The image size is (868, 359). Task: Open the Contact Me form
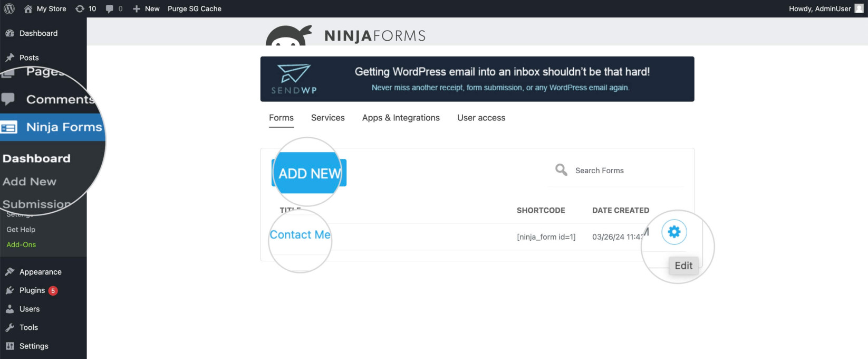[300, 235]
